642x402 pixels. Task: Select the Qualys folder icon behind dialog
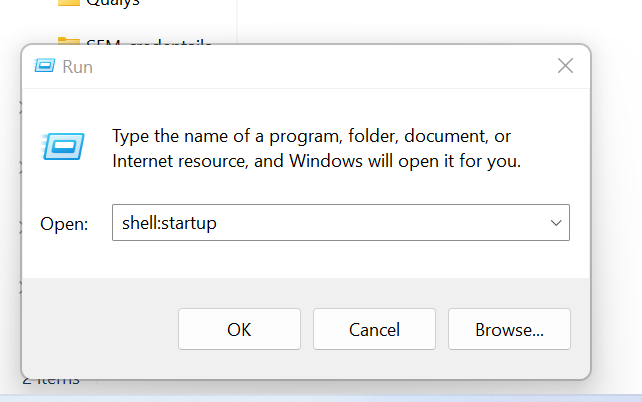[68, 4]
